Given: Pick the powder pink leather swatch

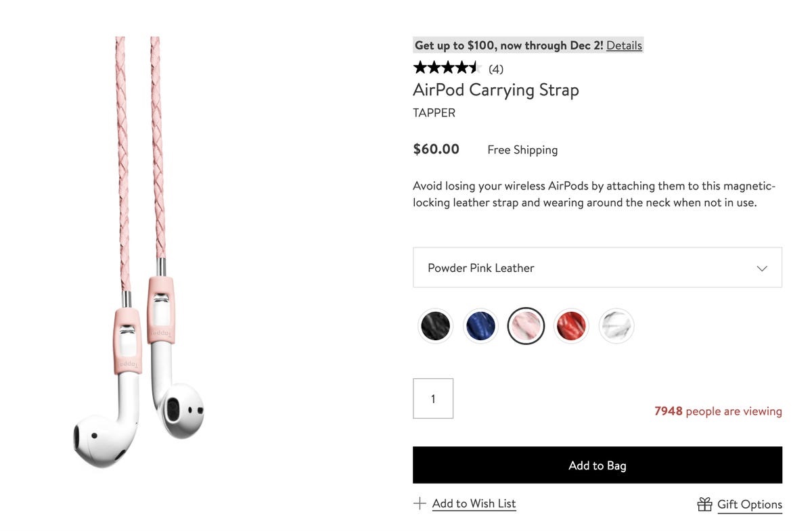Looking at the screenshot, I should [526, 326].
